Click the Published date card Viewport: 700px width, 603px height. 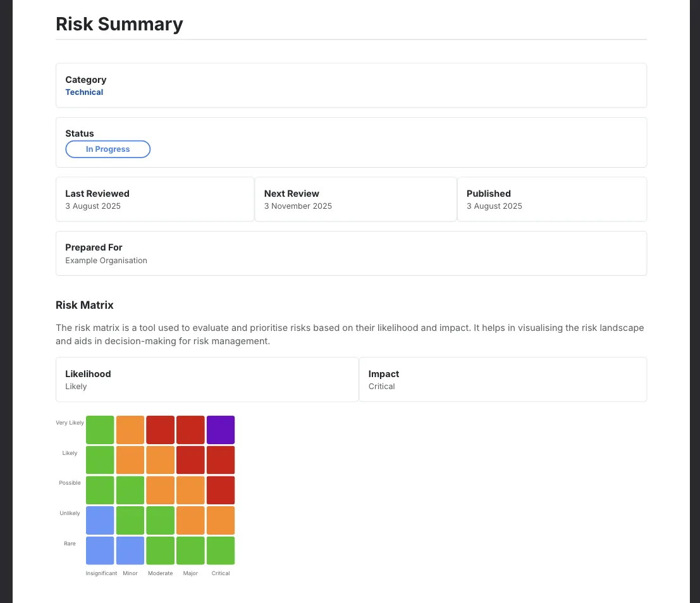(552, 199)
